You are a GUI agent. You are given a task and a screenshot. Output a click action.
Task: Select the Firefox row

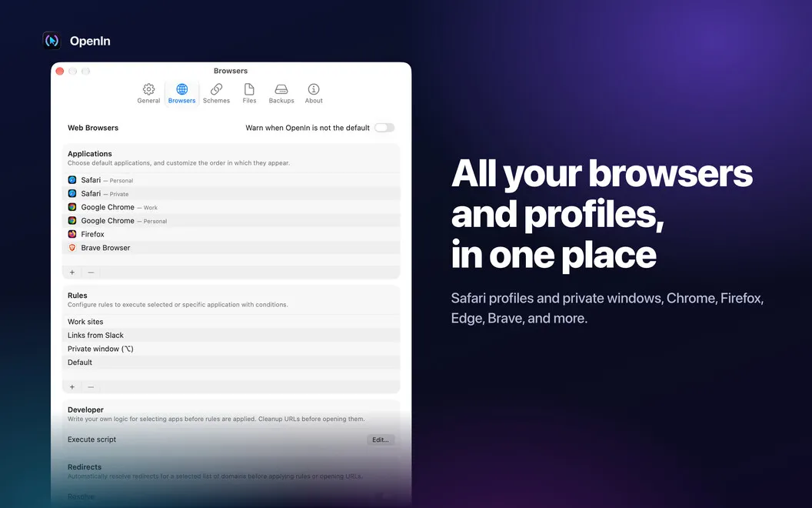231,234
